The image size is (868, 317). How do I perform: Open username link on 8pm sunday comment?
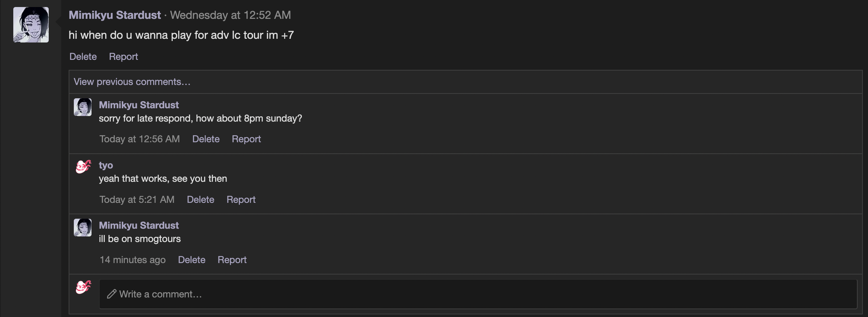(x=139, y=105)
